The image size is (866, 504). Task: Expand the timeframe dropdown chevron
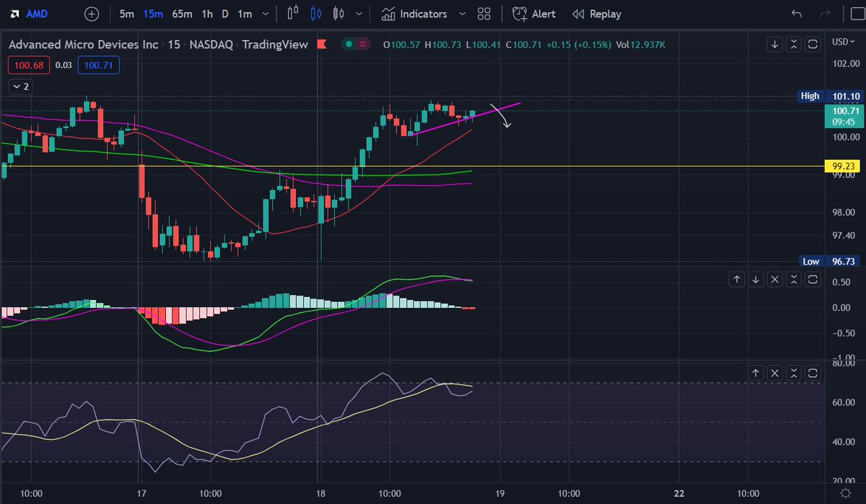(267, 14)
